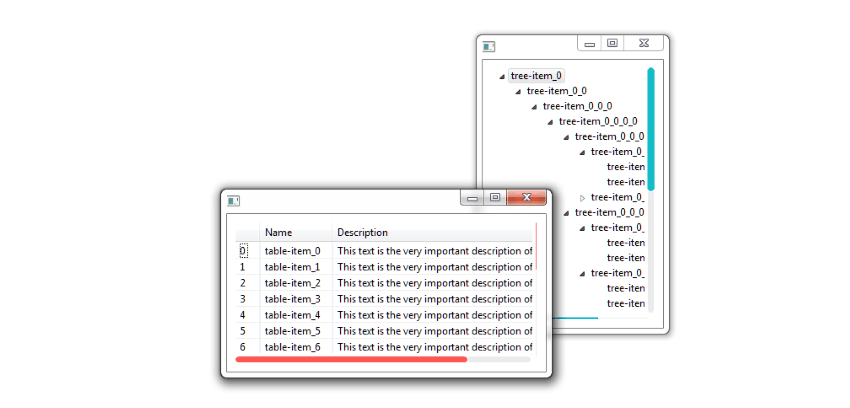Click the table-item_6 name cell
850x408 pixels.
coord(296,347)
